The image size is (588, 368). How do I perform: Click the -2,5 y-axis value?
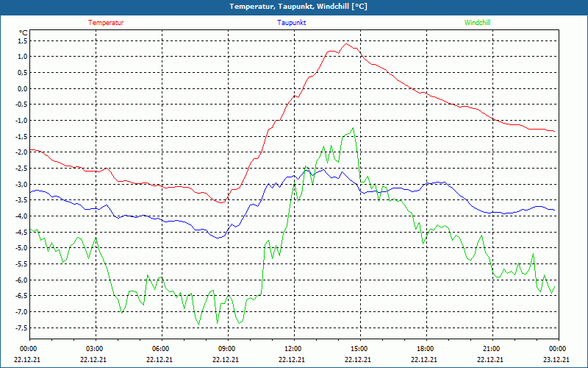(x=21, y=169)
